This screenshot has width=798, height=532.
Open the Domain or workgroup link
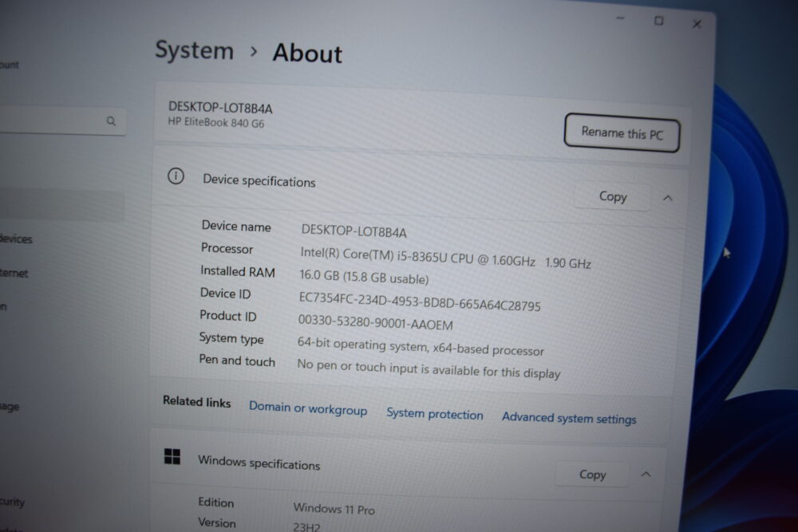tap(308, 409)
